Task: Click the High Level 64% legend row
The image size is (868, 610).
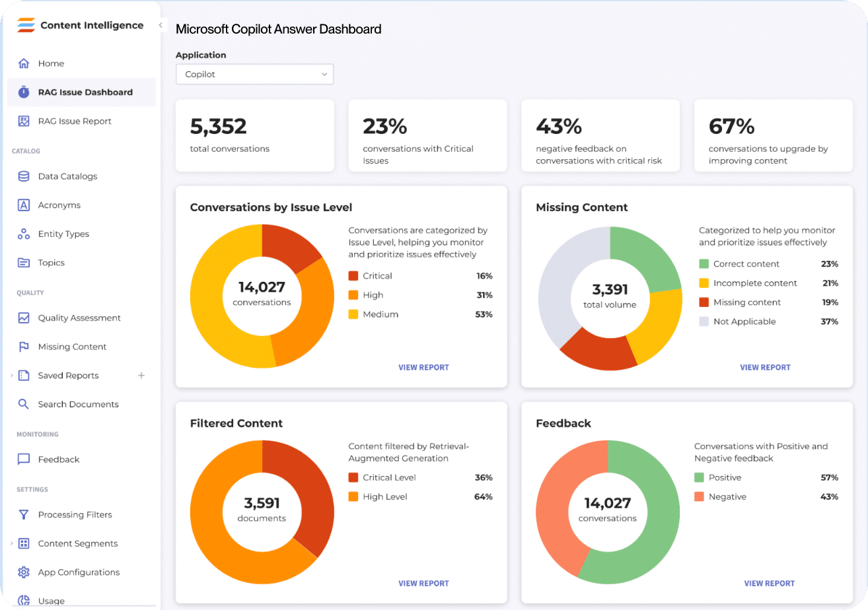Action: [420, 496]
